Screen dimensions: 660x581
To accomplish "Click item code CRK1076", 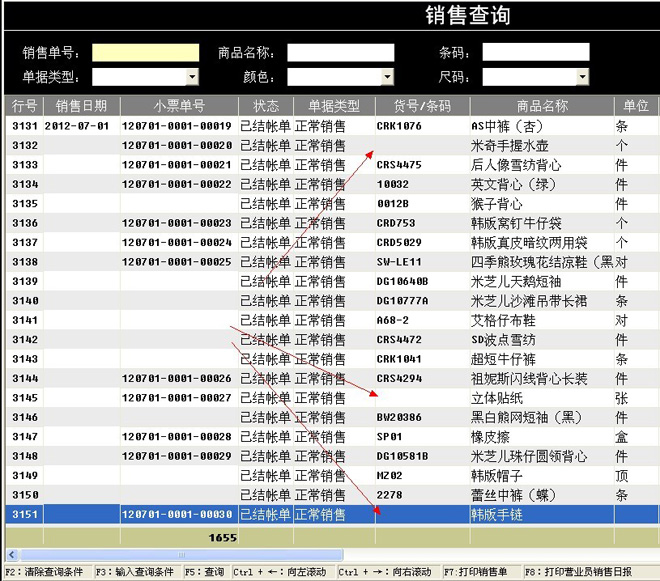I will tap(399, 126).
